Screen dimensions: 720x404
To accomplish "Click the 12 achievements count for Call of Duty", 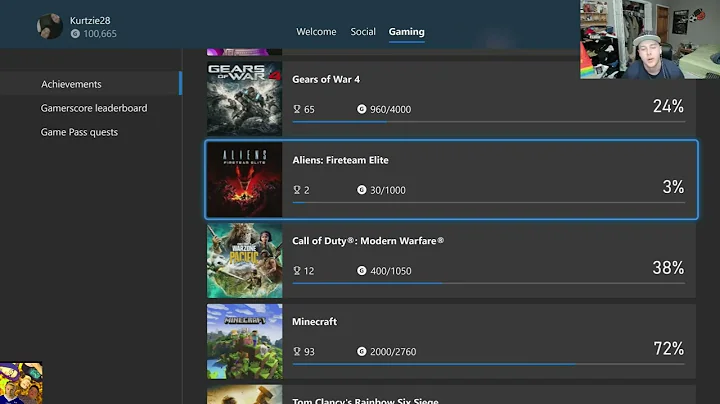I will (x=309, y=271).
